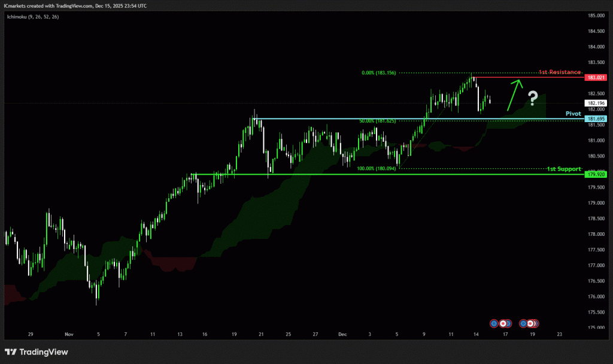
Task: Select the 1st Support text label
Action: point(563,169)
